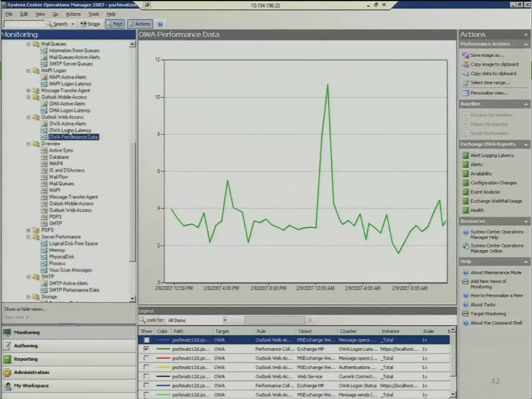Open the Look for All Items dropdown
The image size is (532, 399).
point(225,320)
